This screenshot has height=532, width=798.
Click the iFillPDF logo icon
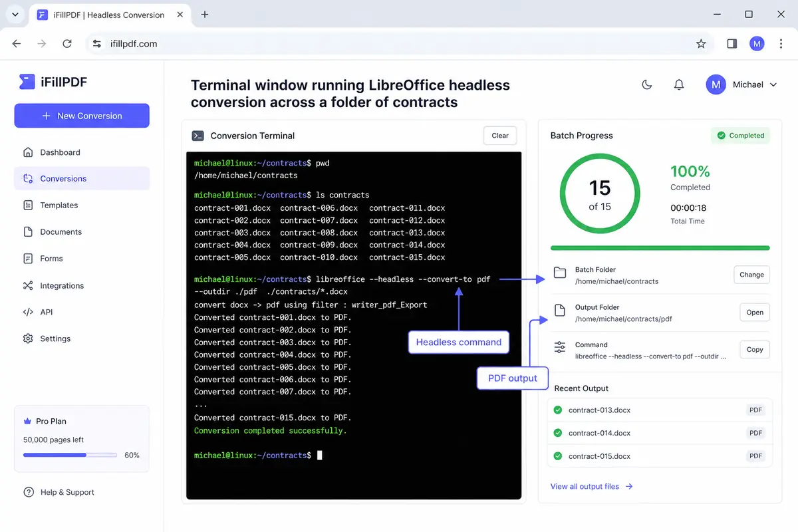point(27,82)
